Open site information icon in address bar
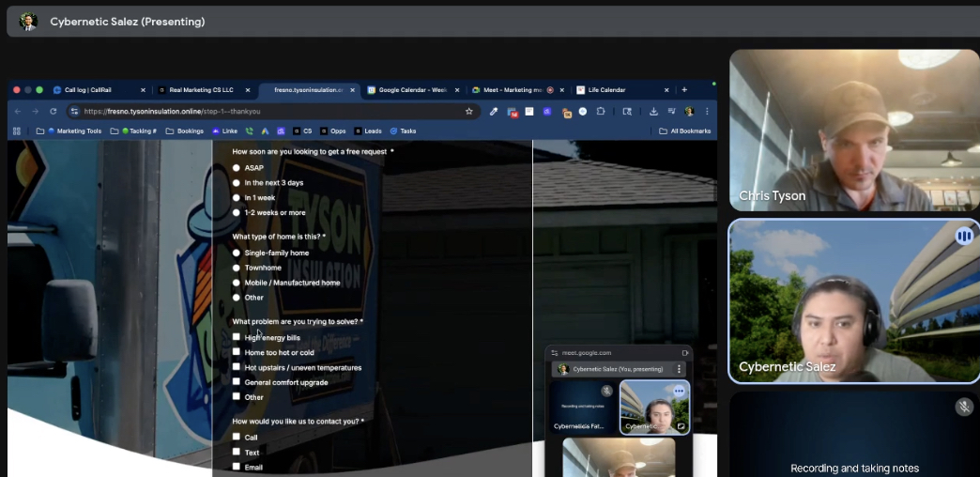The width and height of the screenshot is (980, 477). (74, 112)
